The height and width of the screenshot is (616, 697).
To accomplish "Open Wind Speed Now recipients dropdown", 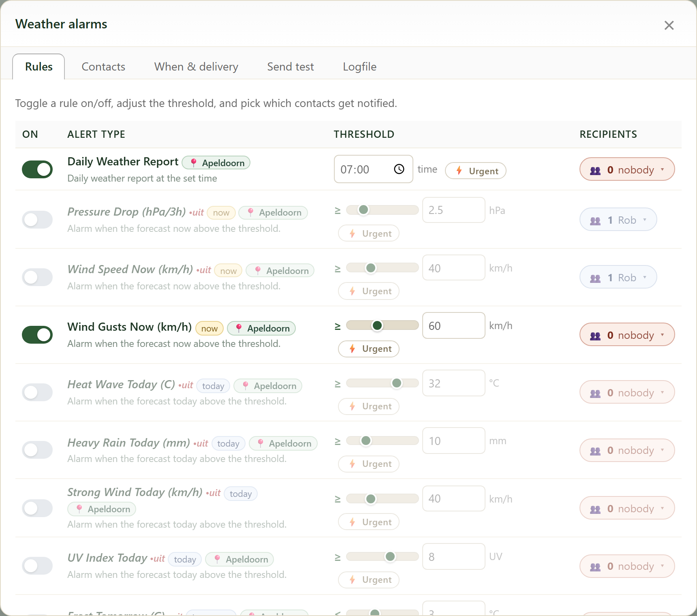I will [x=618, y=277].
